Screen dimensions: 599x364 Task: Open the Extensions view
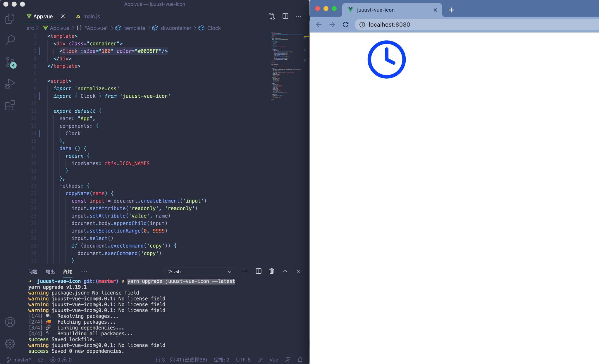pyautogui.click(x=10, y=106)
